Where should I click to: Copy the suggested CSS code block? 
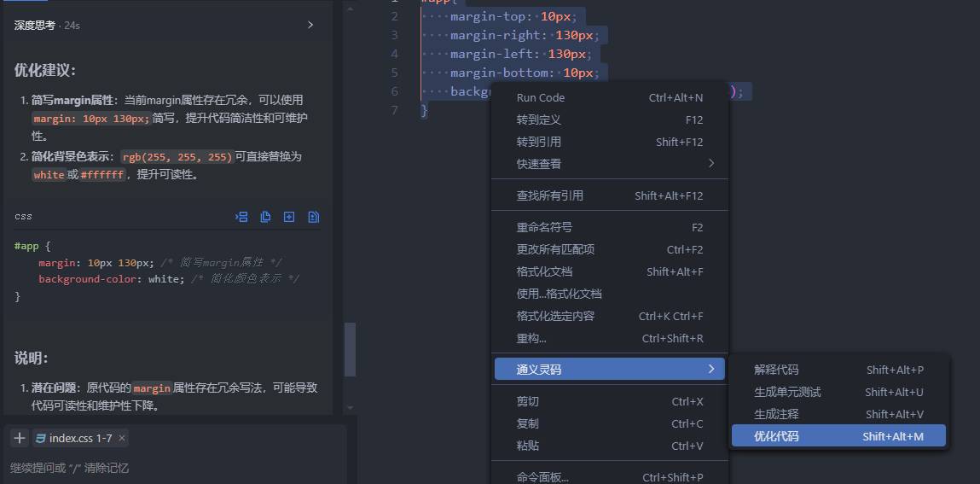[x=265, y=217]
